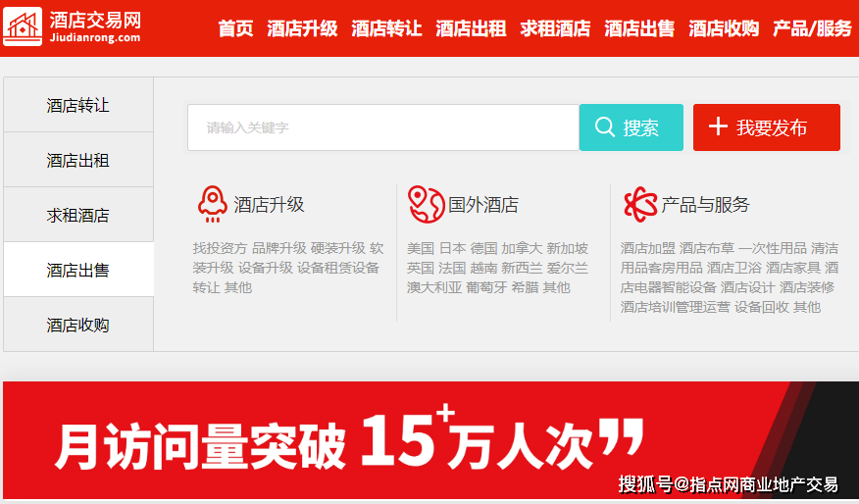This screenshot has height=504, width=859.
Task: Click the 酒店交易网 house logo icon
Action: 23,27
